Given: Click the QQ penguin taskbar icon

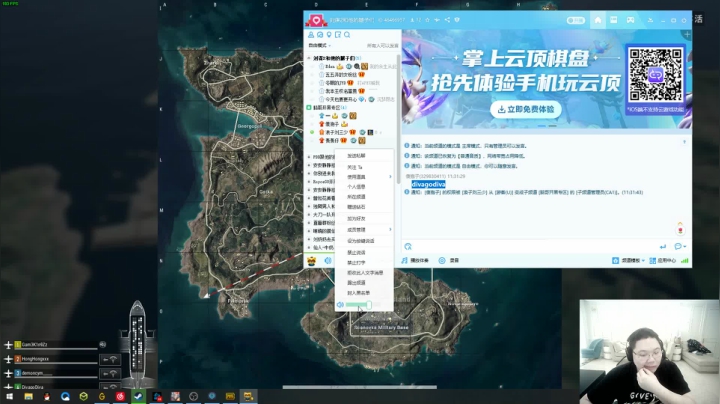Looking at the screenshot, I should (47, 396).
